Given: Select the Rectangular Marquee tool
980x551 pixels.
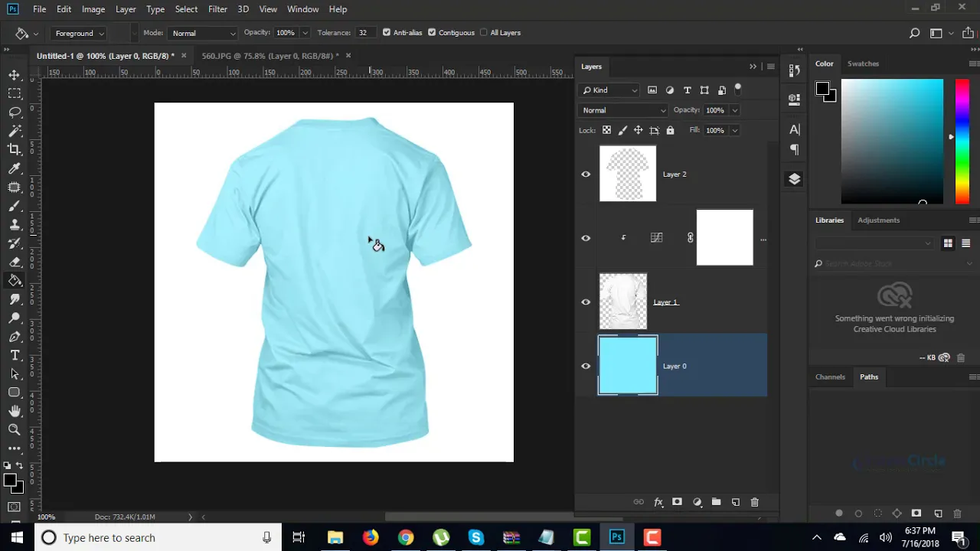Looking at the screenshot, I should pos(14,93).
